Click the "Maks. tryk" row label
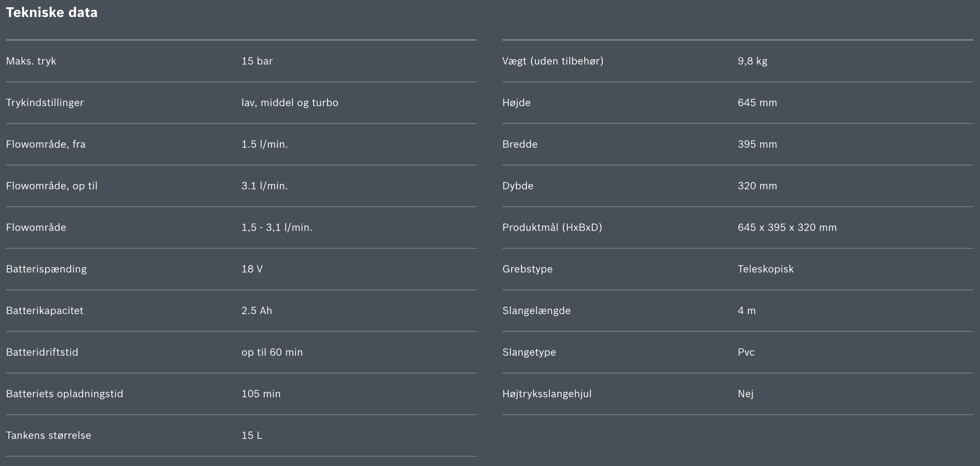 pyautogui.click(x=31, y=61)
